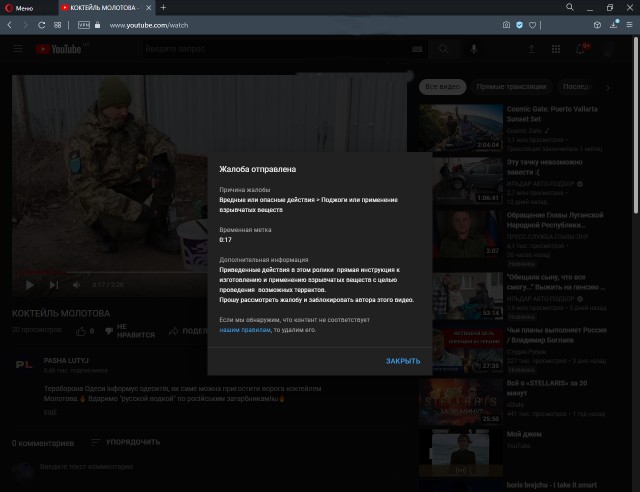Open 'boris brejcha - I take it smart' title
This screenshot has height=492, width=640.
pos(551,485)
